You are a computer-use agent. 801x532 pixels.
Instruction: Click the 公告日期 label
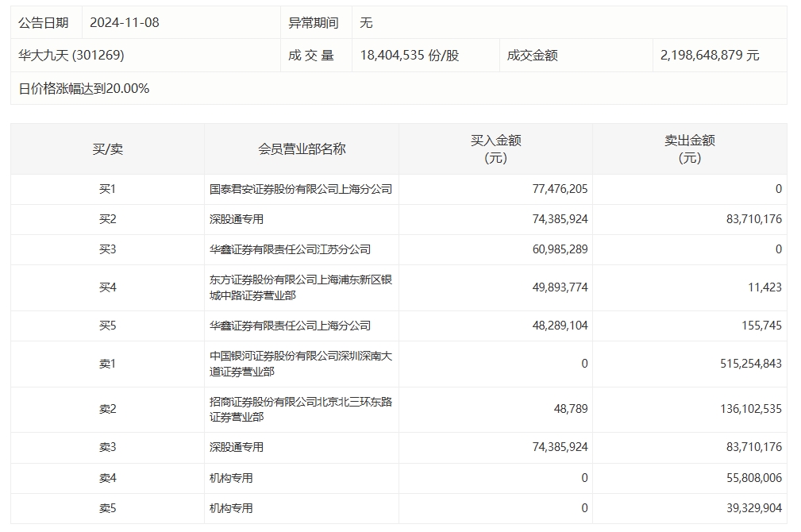44,23
